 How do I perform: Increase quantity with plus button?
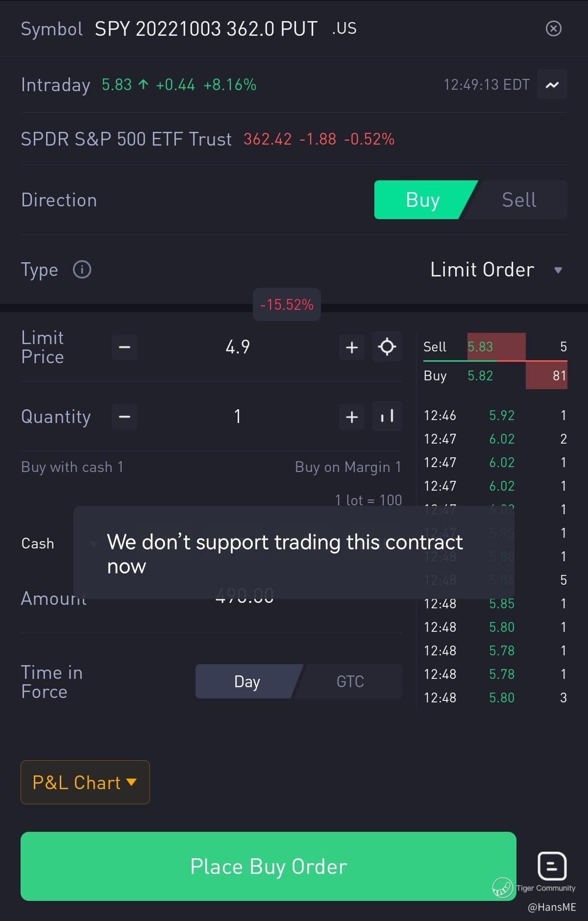pos(352,417)
